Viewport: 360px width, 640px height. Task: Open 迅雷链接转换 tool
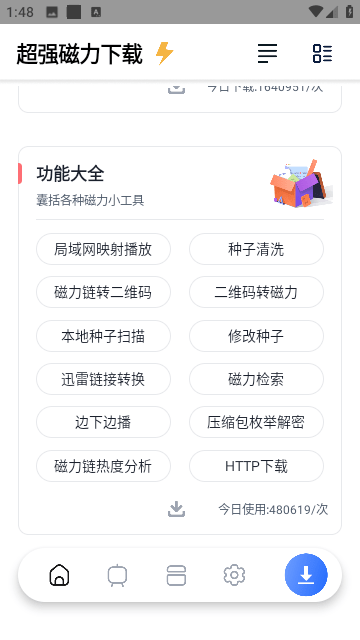103,379
